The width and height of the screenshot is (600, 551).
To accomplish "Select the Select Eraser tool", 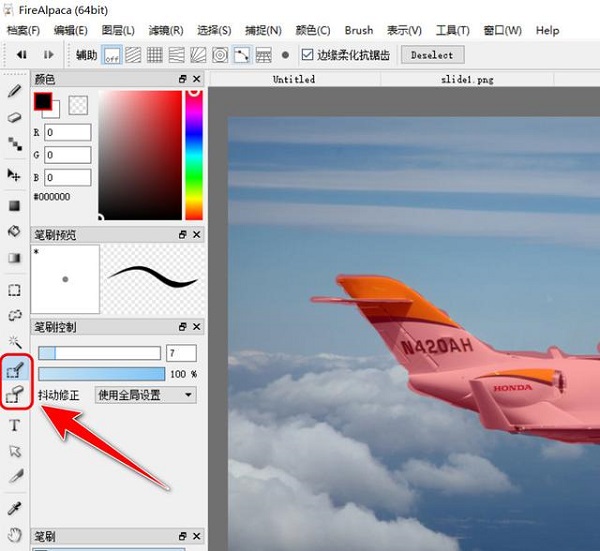I will (x=15, y=394).
